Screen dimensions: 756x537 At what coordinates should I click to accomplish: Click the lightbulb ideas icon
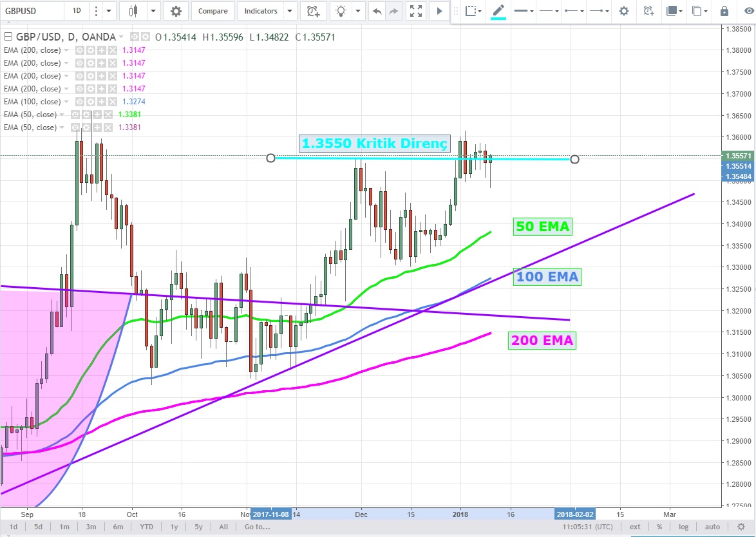(x=341, y=11)
